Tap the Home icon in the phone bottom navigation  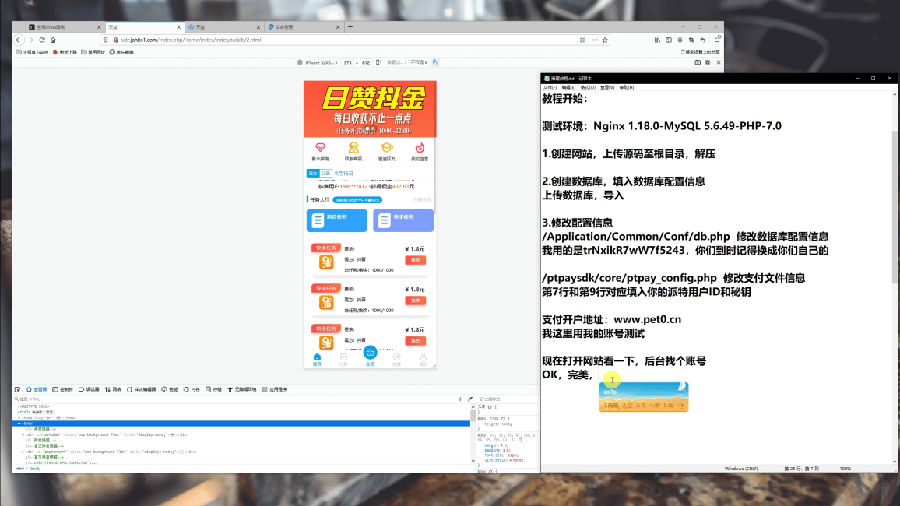click(317, 359)
